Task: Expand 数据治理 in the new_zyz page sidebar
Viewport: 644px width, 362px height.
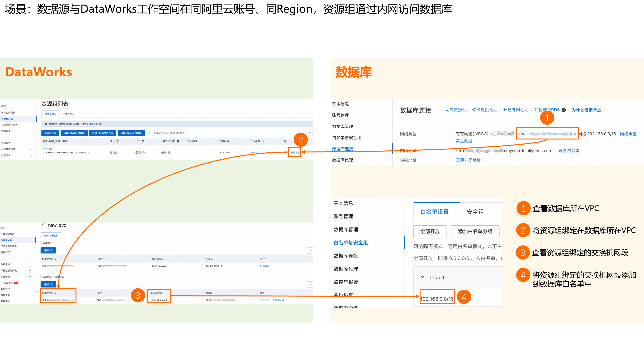Action: coord(30,289)
